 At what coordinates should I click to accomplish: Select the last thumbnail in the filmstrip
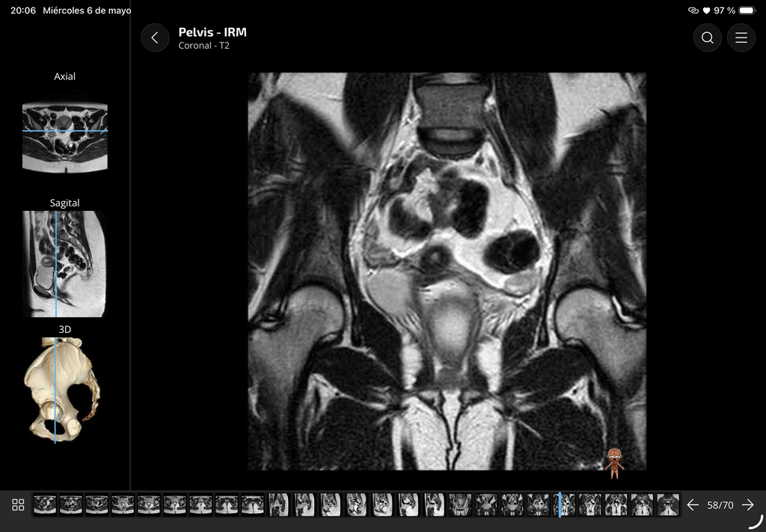[667, 504]
